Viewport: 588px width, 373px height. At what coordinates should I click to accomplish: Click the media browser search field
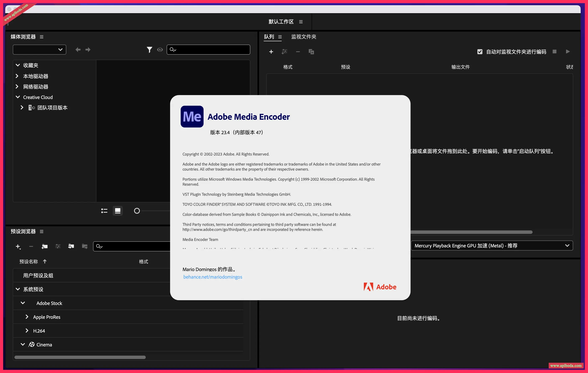coord(212,50)
